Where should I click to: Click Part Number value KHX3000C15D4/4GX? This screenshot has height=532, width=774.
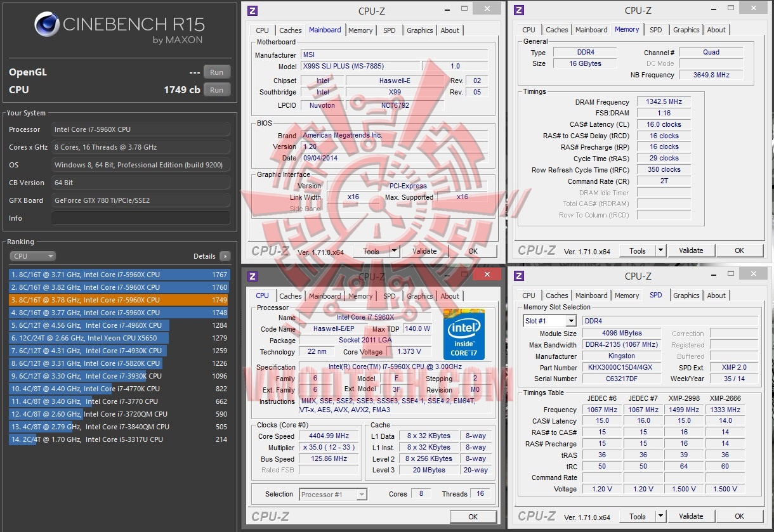click(x=622, y=368)
